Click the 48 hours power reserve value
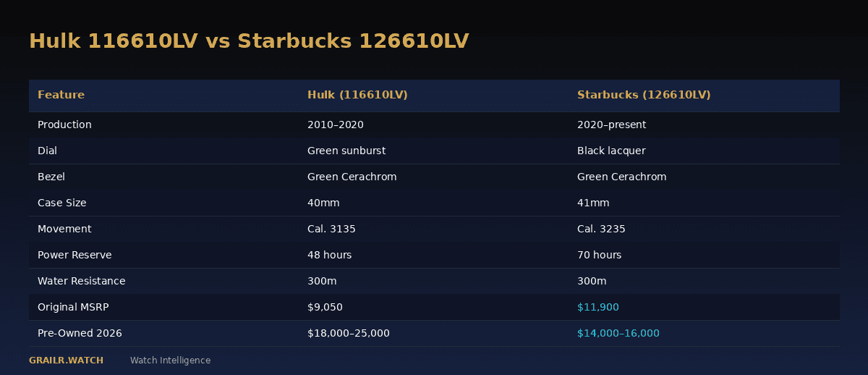The width and height of the screenshot is (868, 375). coord(330,255)
